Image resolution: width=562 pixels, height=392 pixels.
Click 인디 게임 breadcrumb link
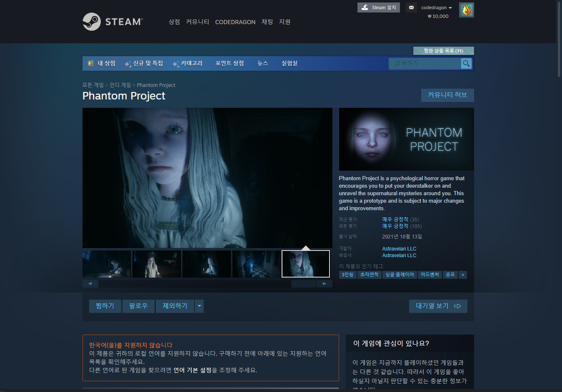coord(120,85)
